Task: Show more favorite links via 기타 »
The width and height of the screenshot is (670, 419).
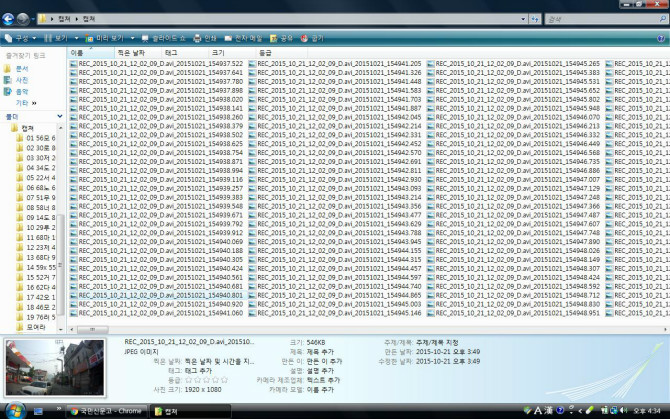Action: (26, 103)
